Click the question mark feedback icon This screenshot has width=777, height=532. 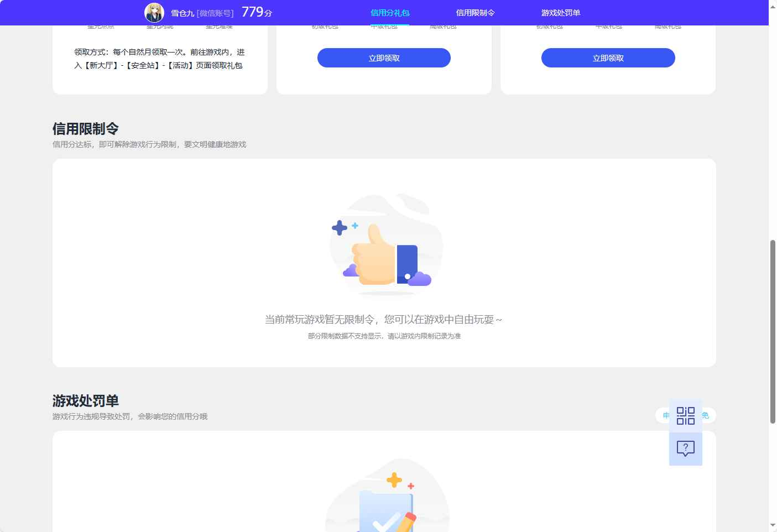[x=686, y=448]
